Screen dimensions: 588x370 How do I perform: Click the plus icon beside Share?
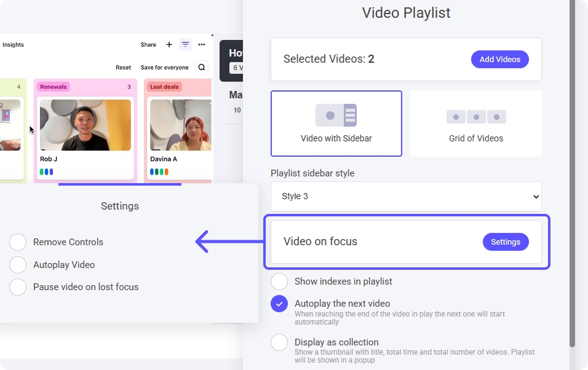pyautogui.click(x=169, y=45)
